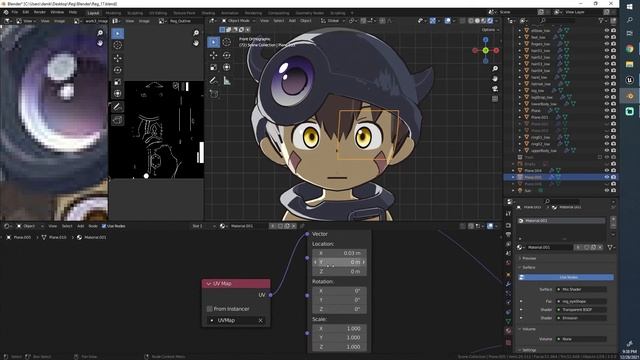
Task: Click the Volume None field in properties
Action: 582,339
